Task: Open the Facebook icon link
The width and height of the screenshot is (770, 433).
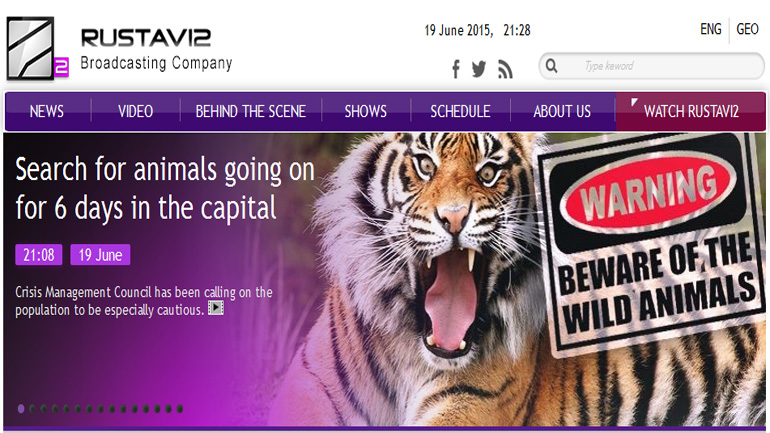Action: pos(456,69)
